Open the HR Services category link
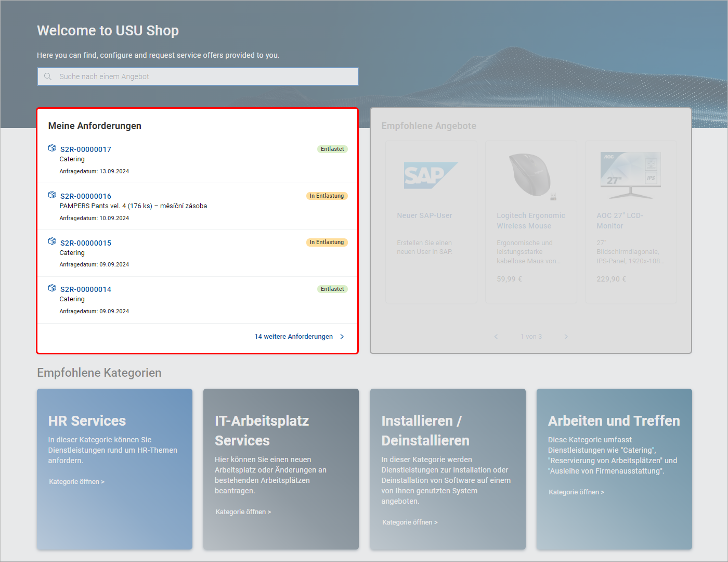The image size is (728, 562). [x=77, y=482]
